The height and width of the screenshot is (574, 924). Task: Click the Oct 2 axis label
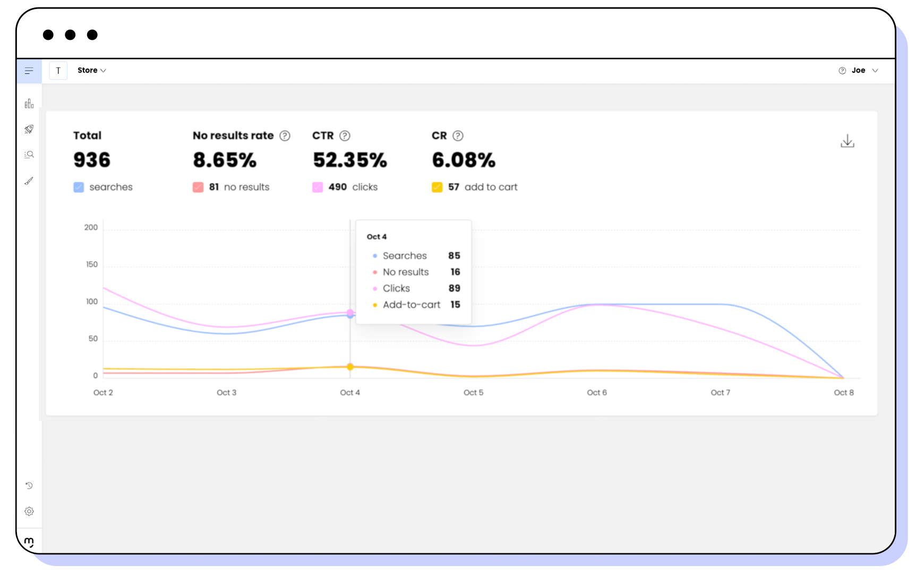click(x=103, y=392)
